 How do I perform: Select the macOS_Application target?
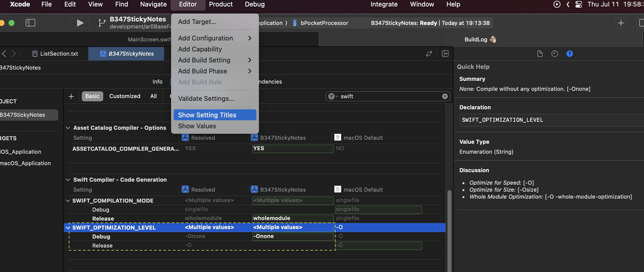(25, 163)
